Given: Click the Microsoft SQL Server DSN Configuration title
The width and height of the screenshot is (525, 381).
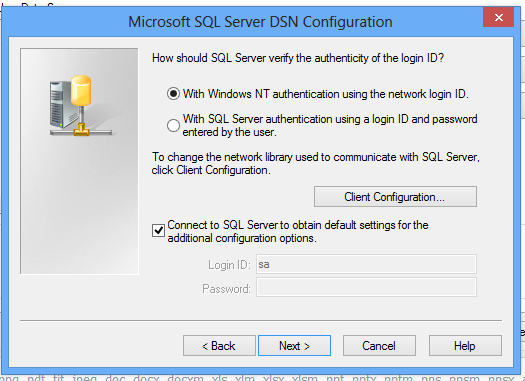Looking at the screenshot, I should click(260, 22).
